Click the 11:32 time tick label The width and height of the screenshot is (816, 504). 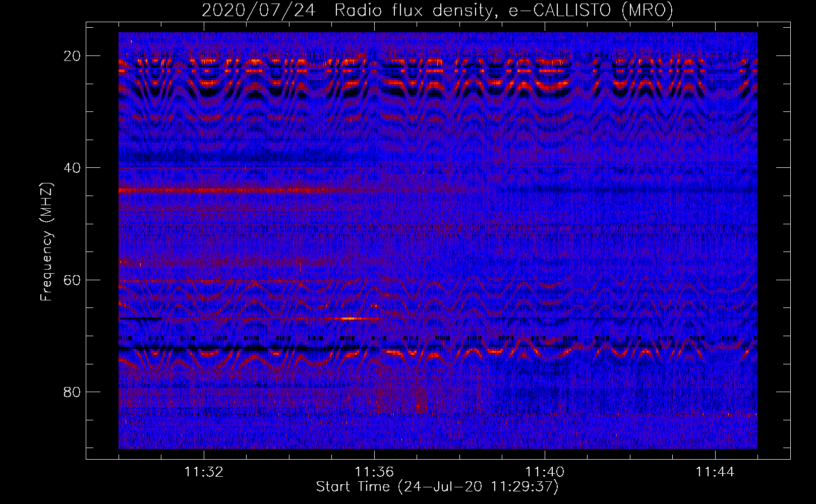(204, 472)
